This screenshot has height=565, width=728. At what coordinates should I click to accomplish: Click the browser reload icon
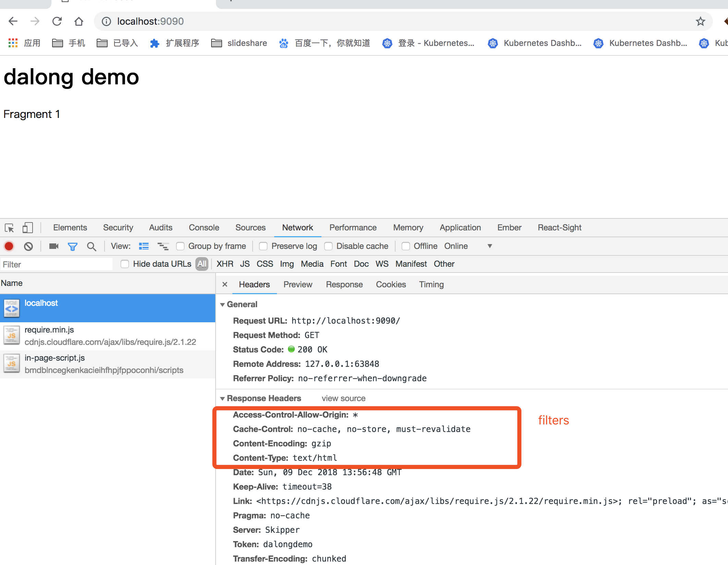(57, 21)
